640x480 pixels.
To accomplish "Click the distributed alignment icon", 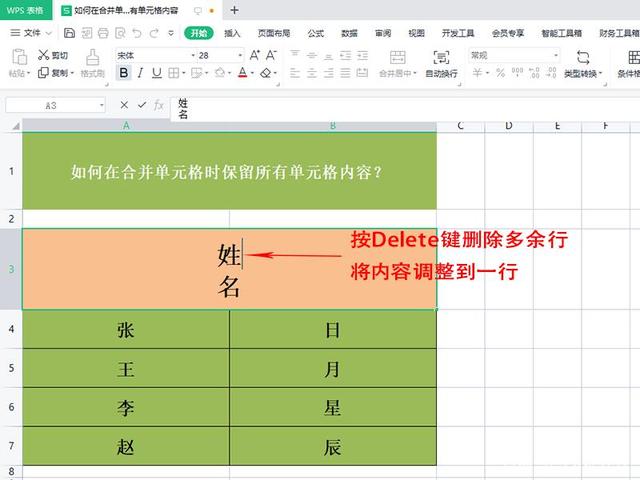I will (x=362, y=73).
